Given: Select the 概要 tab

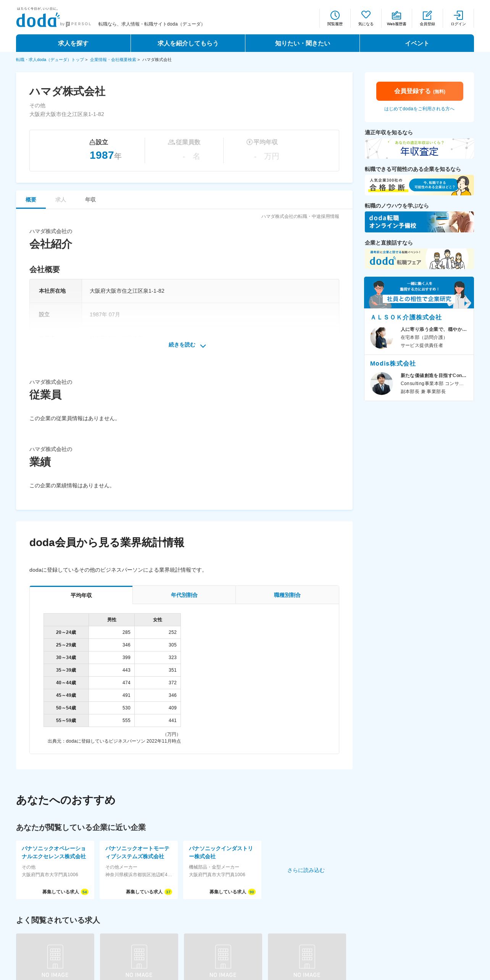Looking at the screenshot, I should (31, 200).
